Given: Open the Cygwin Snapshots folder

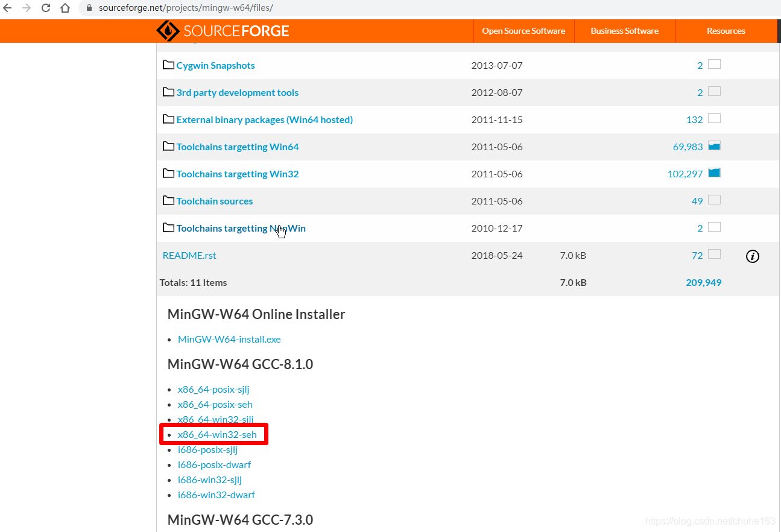Looking at the screenshot, I should pos(215,65).
